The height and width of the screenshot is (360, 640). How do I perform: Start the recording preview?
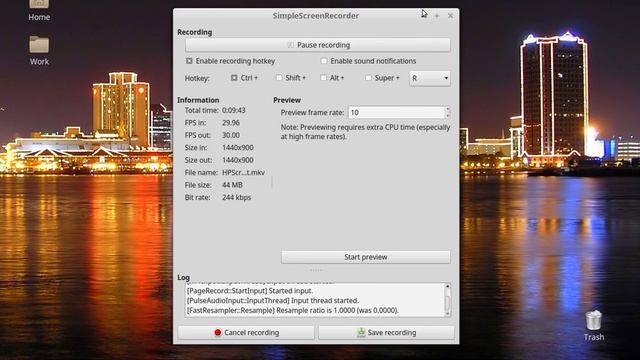click(x=366, y=257)
